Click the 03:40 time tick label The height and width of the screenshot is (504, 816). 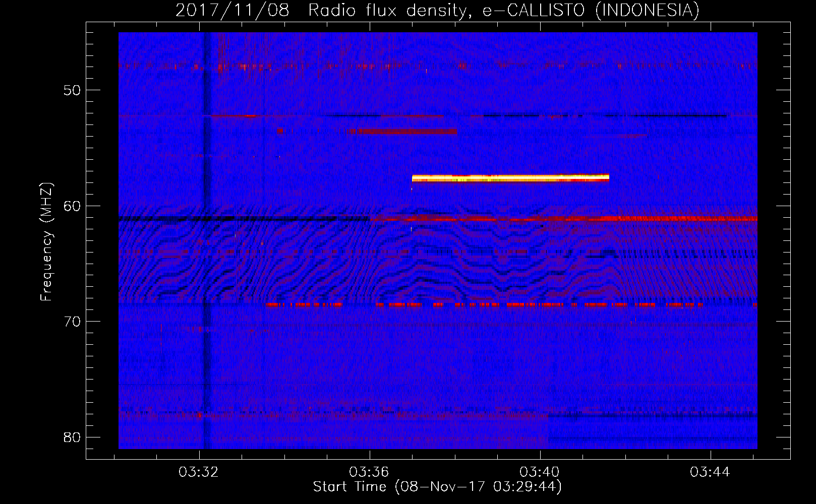pos(539,472)
